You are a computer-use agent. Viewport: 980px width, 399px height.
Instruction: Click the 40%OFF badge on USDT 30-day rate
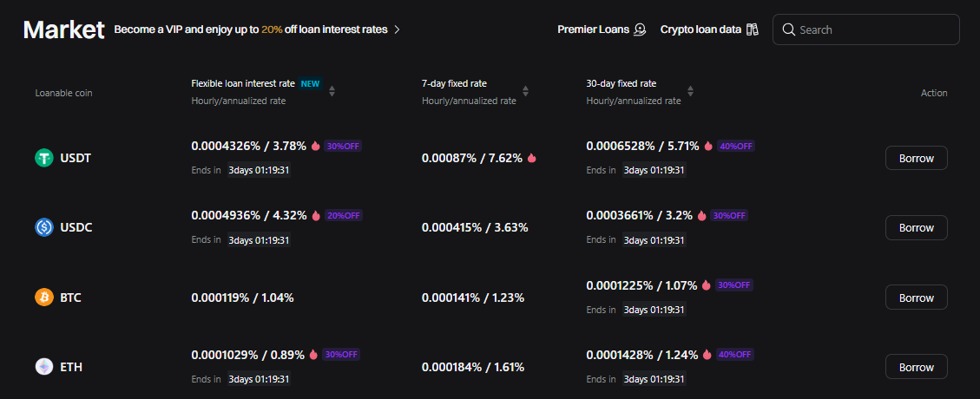pos(736,146)
